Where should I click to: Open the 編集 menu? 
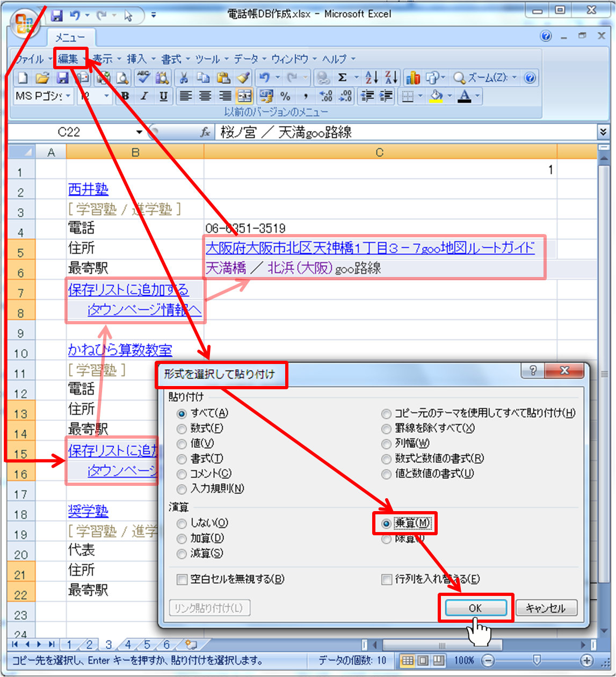click(x=68, y=59)
